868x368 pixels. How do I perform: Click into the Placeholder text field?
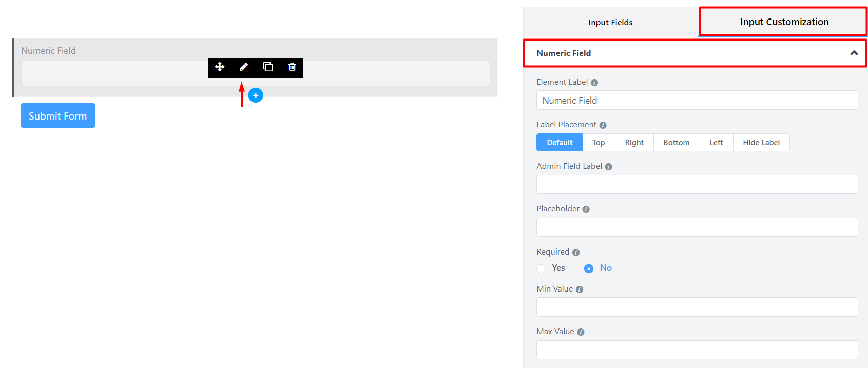pos(697,227)
